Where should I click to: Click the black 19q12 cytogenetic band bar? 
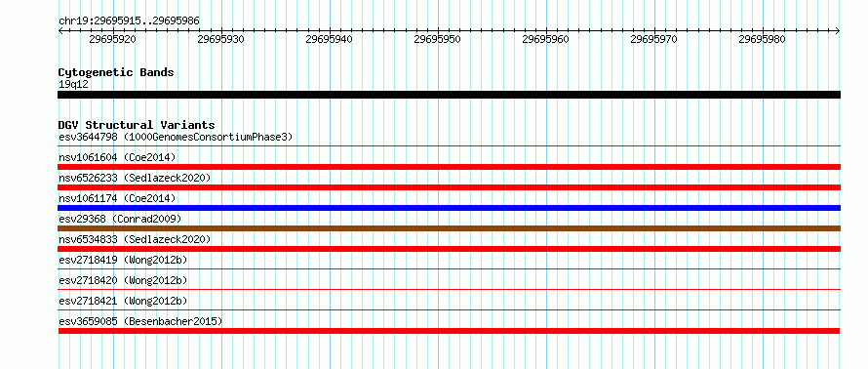click(x=449, y=95)
